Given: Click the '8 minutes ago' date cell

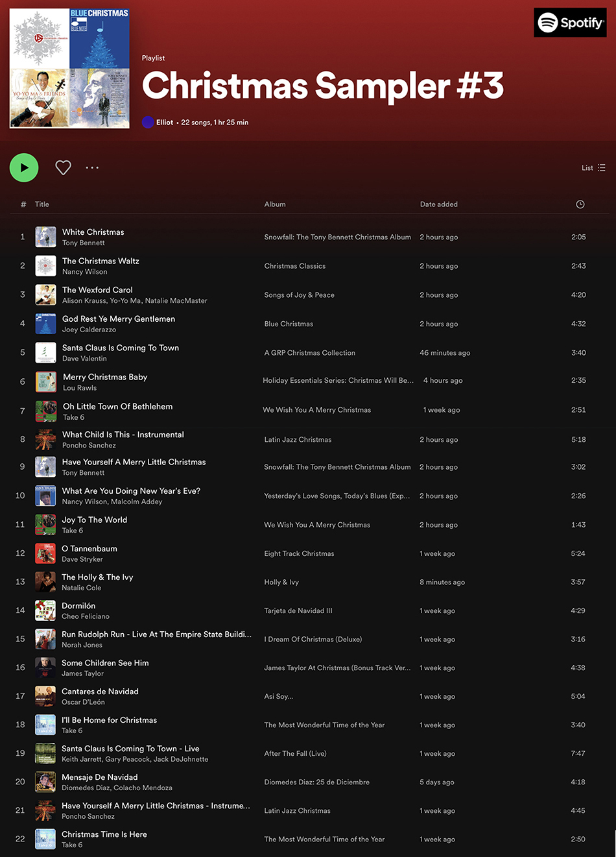Looking at the screenshot, I should pos(442,582).
